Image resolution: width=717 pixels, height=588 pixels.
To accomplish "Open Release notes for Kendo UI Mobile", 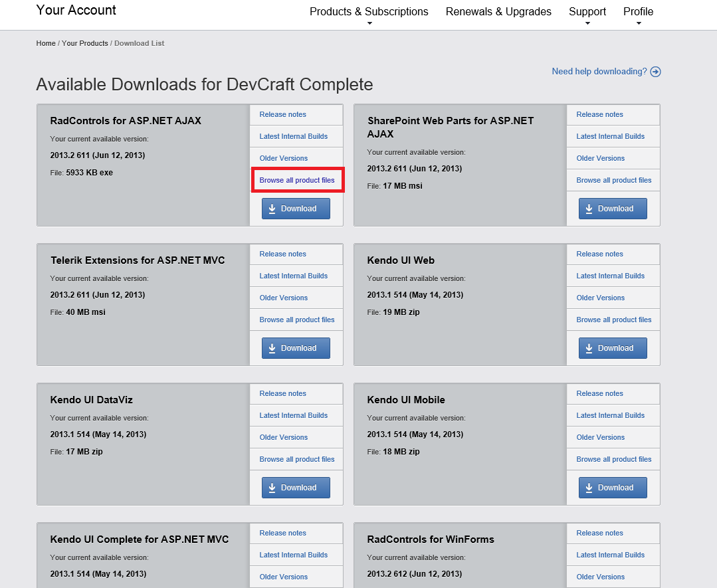I will pos(599,394).
